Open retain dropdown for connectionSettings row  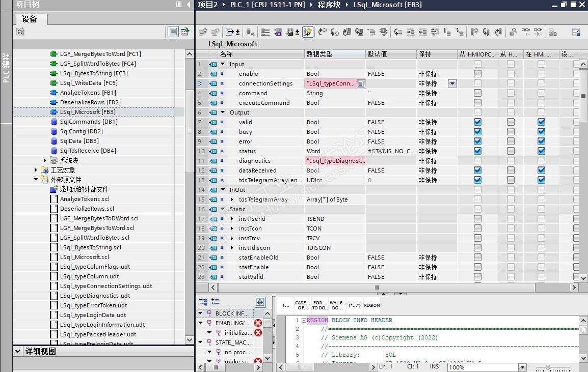pyautogui.click(x=452, y=83)
